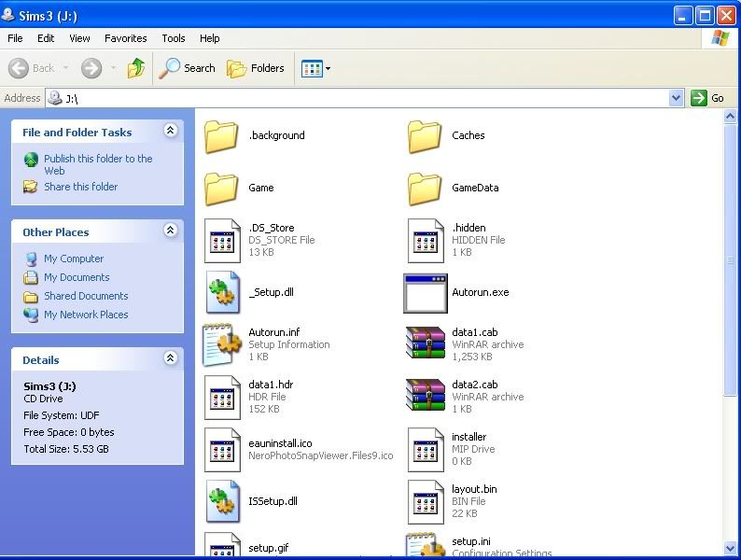Viewport: 741px width, 560px height.
Task: Go to My Computer link
Action: point(74,259)
